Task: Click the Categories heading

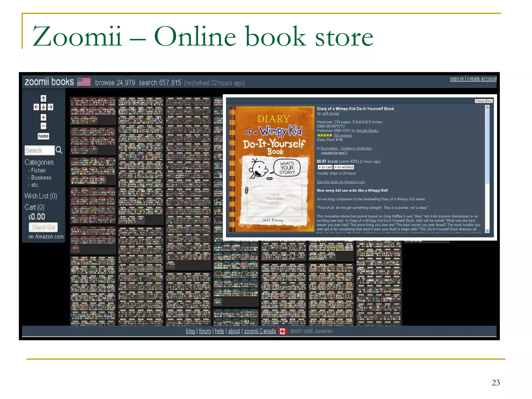Action: (x=39, y=162)
